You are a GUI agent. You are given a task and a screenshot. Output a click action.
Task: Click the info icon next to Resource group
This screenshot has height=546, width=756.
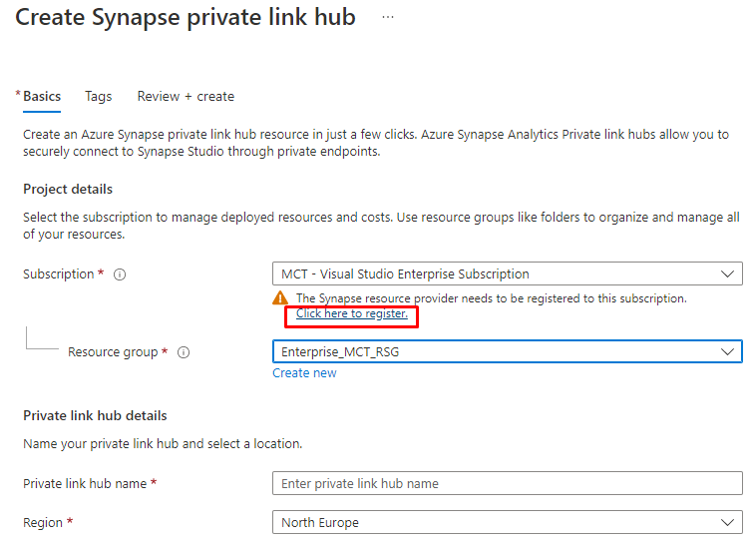pos(184,352)
